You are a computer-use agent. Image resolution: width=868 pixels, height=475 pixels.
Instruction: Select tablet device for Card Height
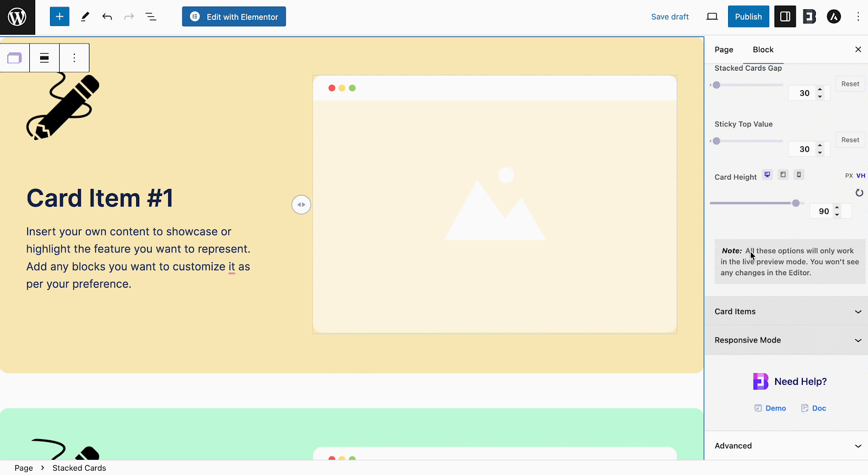(x=783, y=175)
